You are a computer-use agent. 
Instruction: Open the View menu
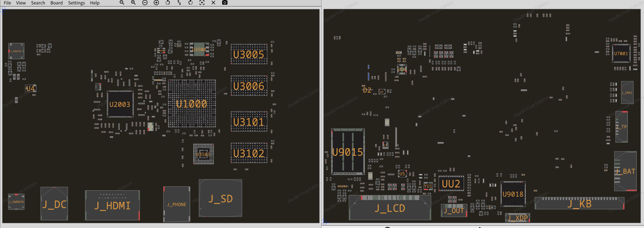click(21, 3)
